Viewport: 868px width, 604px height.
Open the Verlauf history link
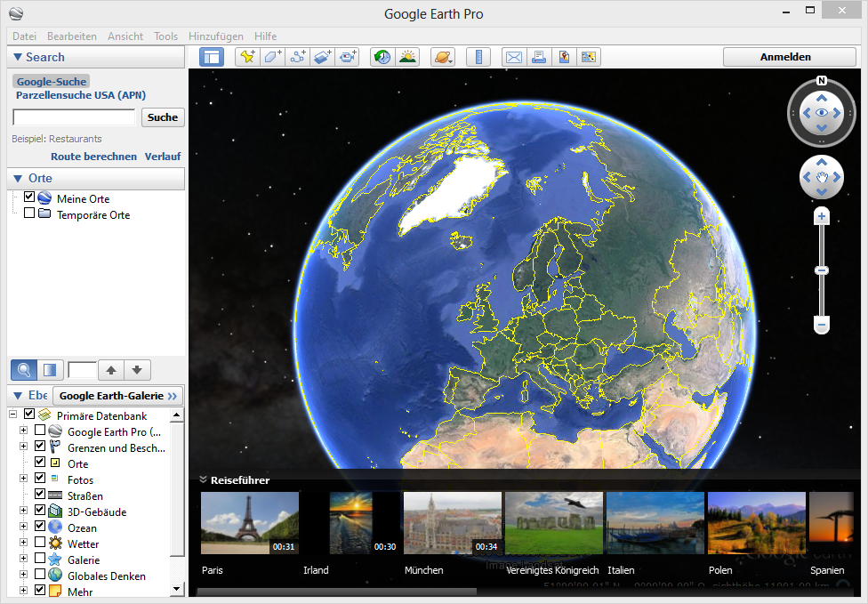point(163,157)
